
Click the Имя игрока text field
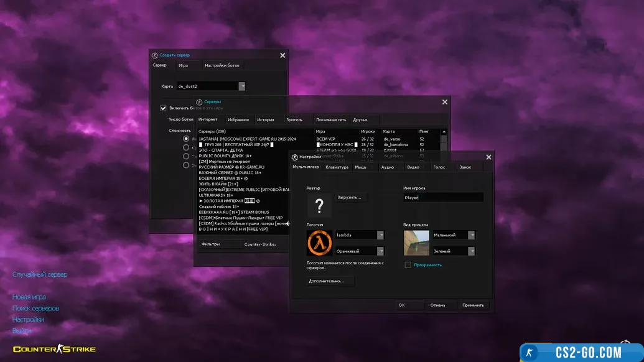coord(442,197)
